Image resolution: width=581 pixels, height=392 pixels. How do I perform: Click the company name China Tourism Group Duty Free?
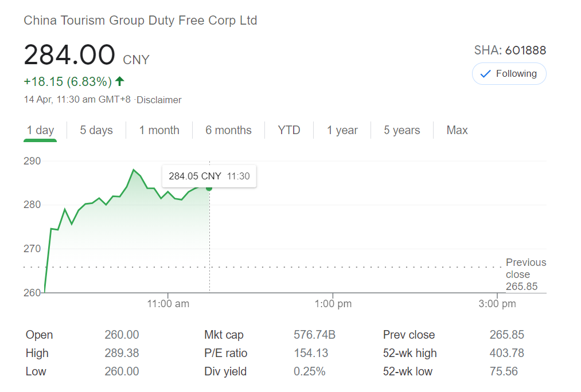[x=141, y=21]
